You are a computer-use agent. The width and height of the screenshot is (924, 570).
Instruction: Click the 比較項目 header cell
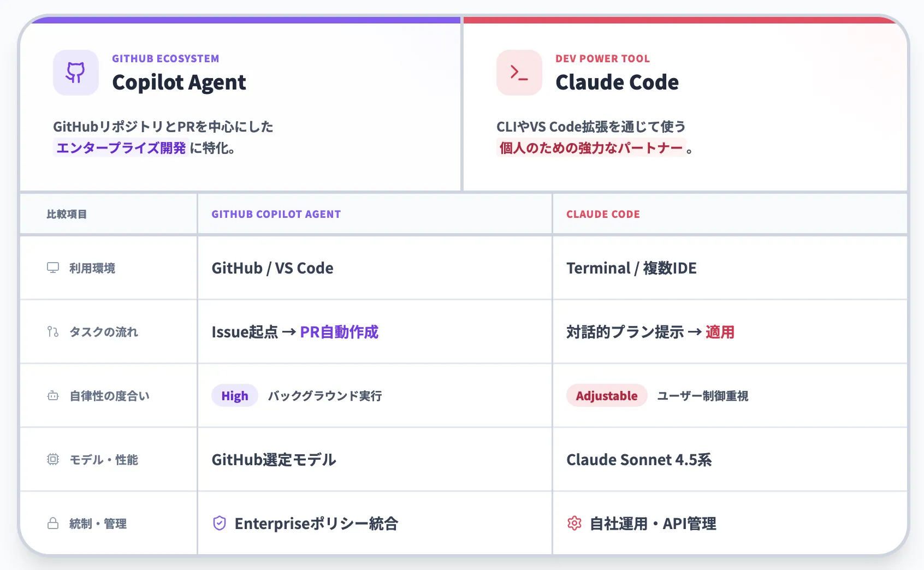click(67, 214)
